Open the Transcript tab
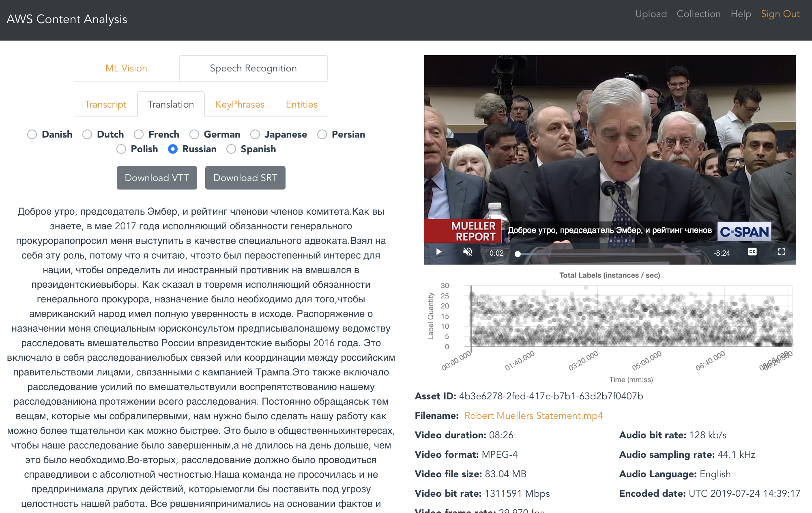 [105, 104]
